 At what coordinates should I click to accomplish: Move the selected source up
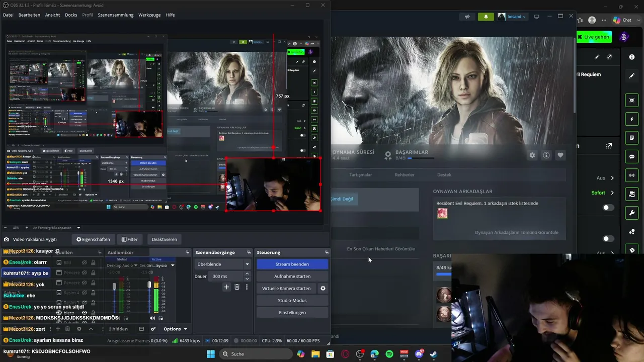coord(91,329)
